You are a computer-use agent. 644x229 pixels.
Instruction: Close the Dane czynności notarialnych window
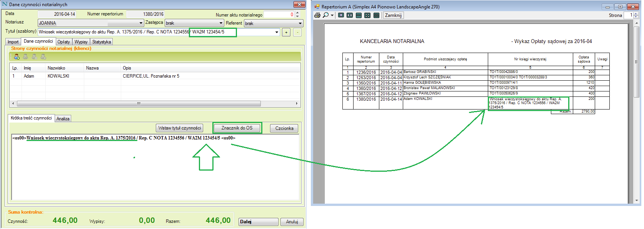(x=299, y=4)
